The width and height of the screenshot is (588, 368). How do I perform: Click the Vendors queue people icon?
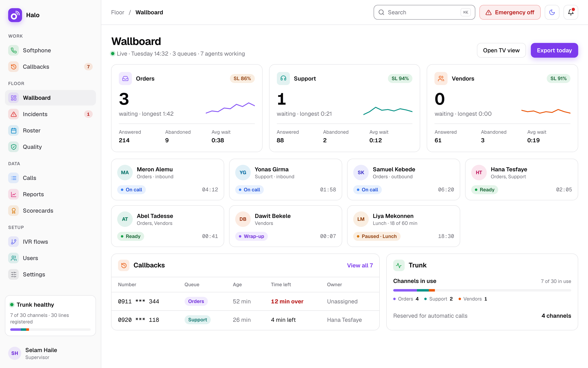(x=441, y=78)
